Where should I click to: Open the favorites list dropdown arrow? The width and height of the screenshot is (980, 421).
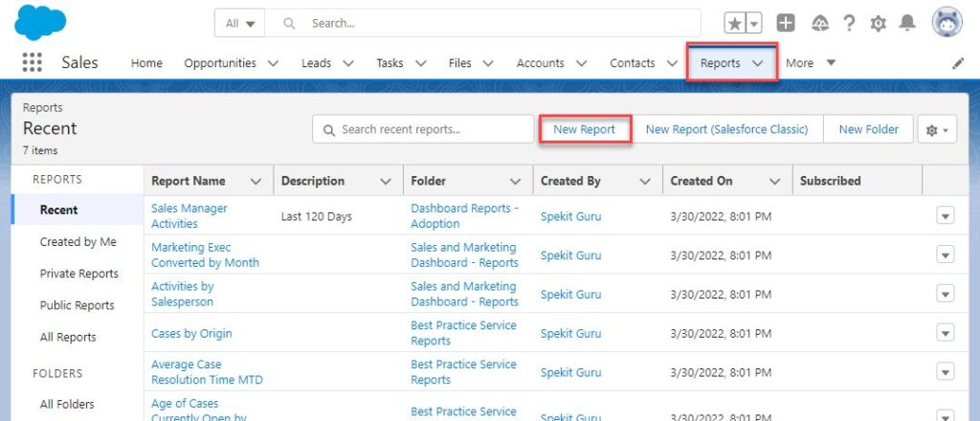754,24
